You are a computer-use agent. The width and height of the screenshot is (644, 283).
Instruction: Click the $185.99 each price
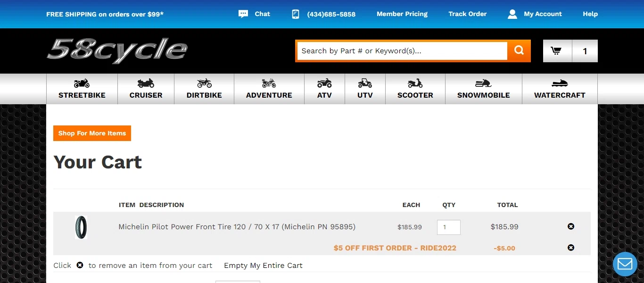[410, 227]
